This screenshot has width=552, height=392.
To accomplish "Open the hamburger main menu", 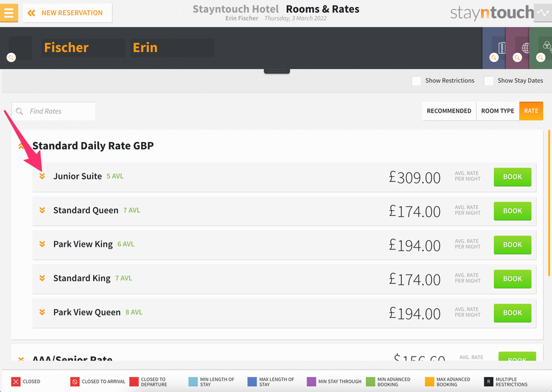I will tap(9, 13).
